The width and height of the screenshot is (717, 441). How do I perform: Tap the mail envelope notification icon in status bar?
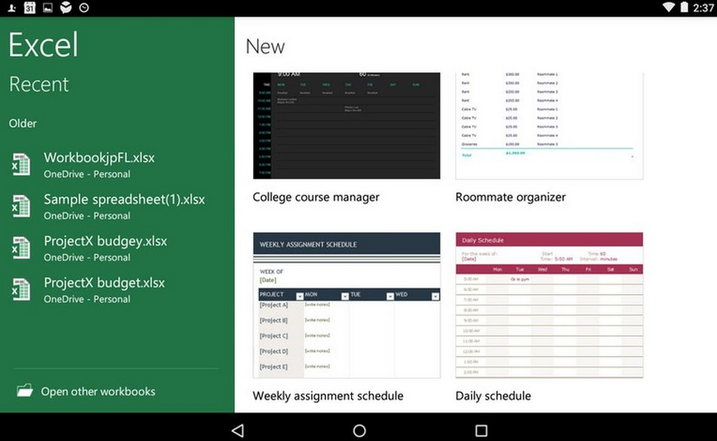pyautogui.click(x=66, y=7)
